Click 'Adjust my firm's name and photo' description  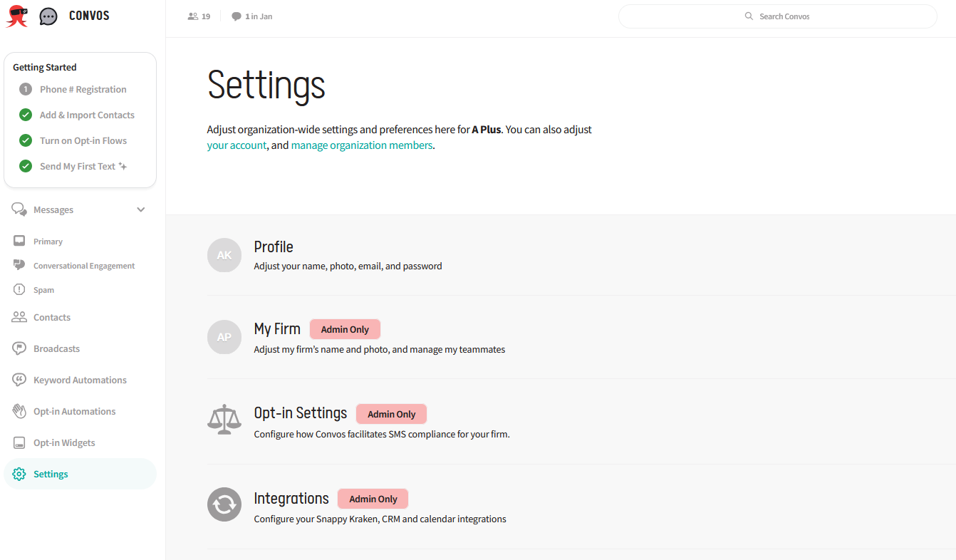pyautogui.click(x=380, y=350)
